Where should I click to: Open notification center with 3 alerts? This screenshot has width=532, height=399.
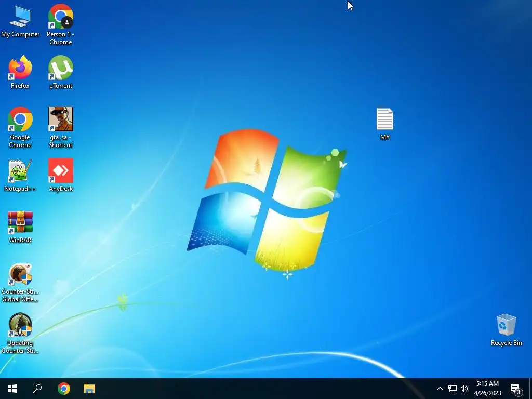516,389
